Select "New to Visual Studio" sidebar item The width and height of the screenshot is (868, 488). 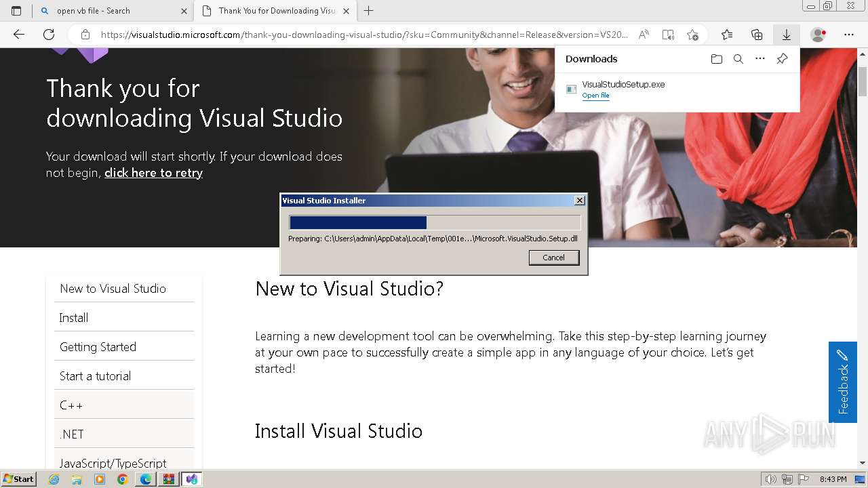124,289
